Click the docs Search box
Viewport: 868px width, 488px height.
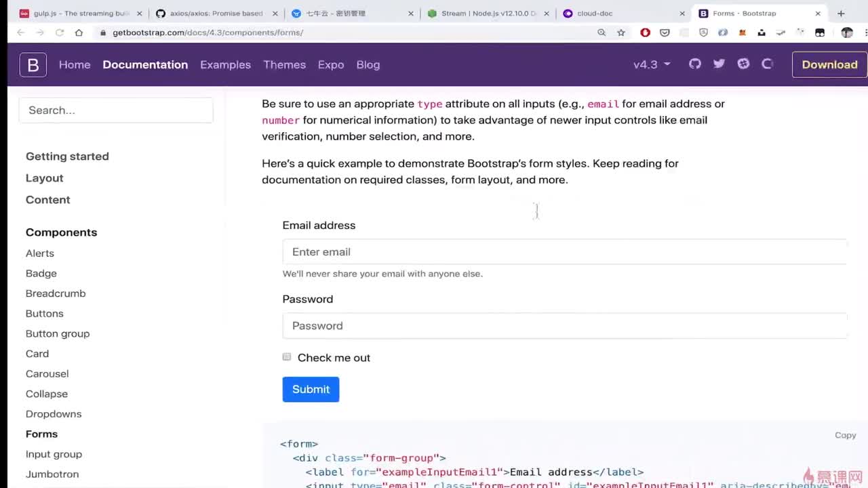coord(116,110)
